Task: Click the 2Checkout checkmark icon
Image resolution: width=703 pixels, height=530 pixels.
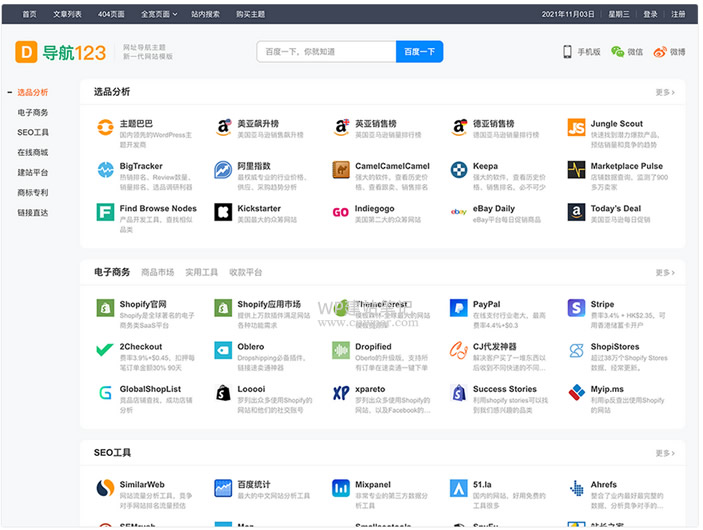Action: [x=105, y=350]
